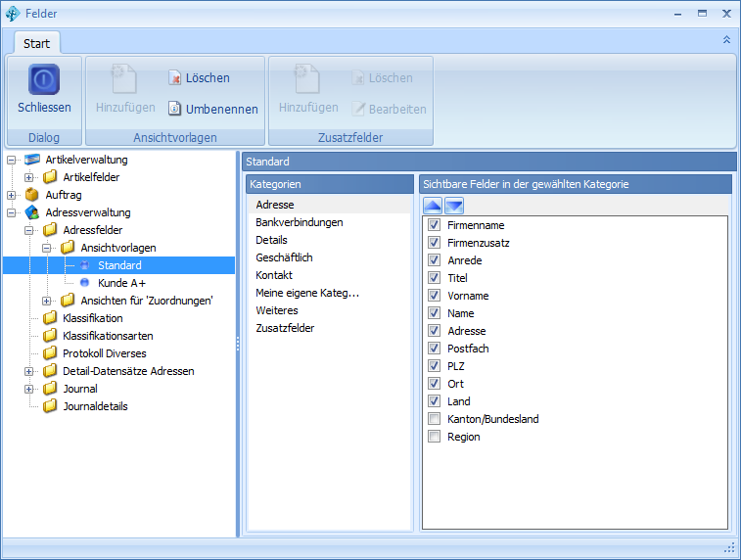Uncheck the Anrede checkbox
Viewport: 741px width, 560px height.
coord(434,259)
